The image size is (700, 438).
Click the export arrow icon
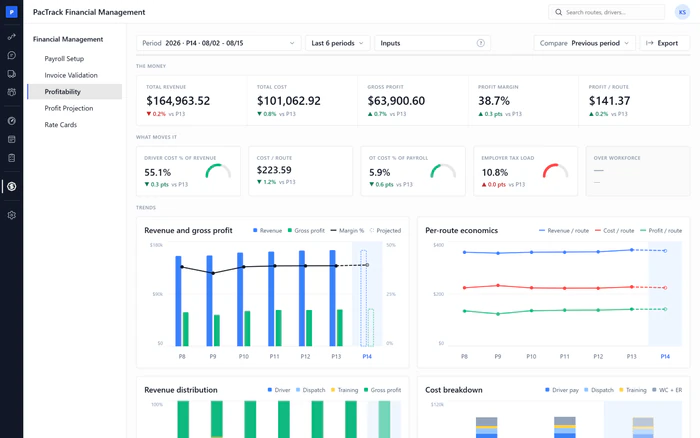(650, 43)
